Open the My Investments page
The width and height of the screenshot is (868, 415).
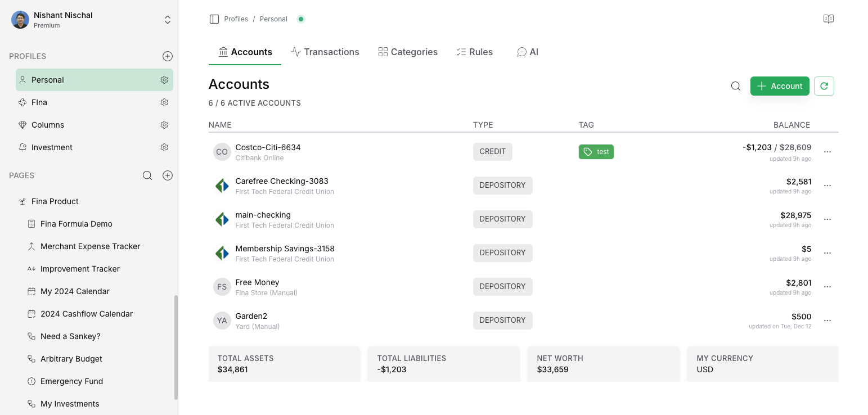(x=70, y=404)
